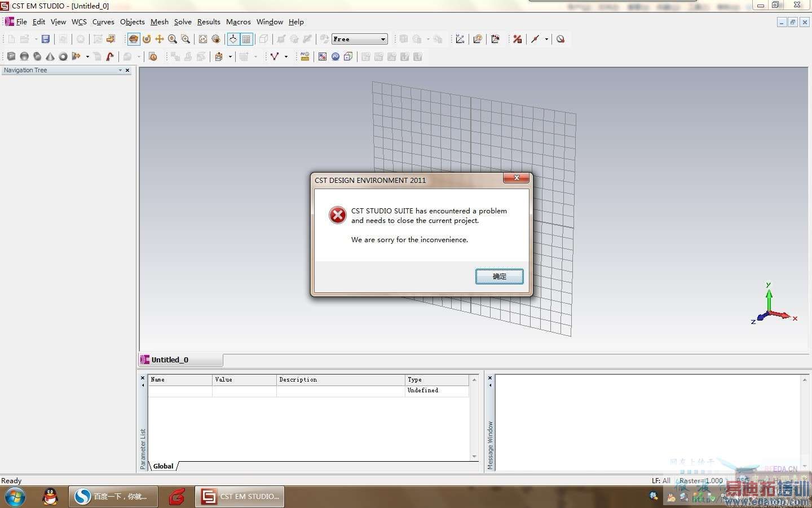
Task: Click the 确定 button in error dialog
Action: pyautogui.click(x=500, y=276)
